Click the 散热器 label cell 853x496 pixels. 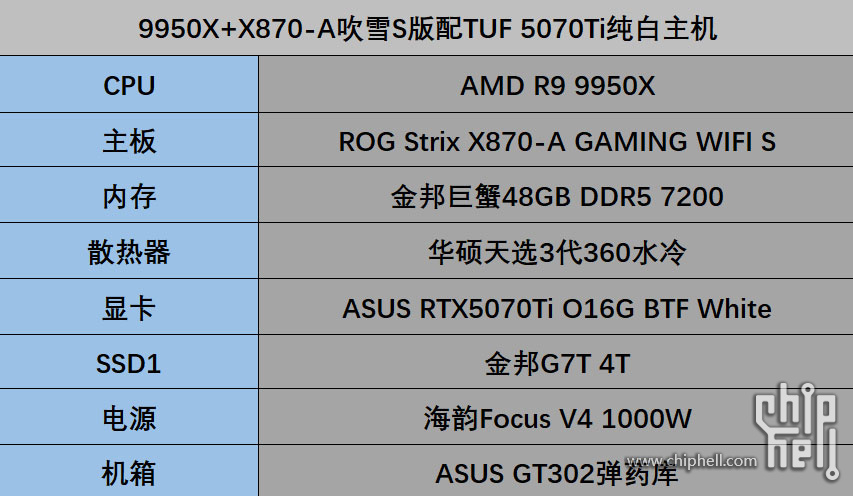[129, 251]
